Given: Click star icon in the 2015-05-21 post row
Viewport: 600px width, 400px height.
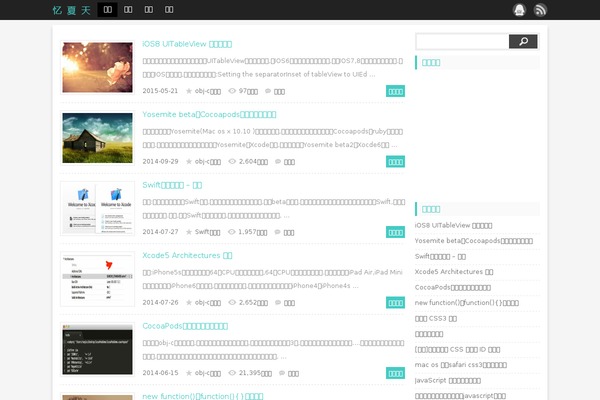Looking at the screenshot, I should (189, 91).
